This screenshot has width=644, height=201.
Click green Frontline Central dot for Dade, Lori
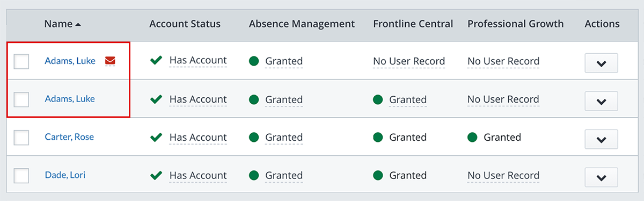pos(378,175)
